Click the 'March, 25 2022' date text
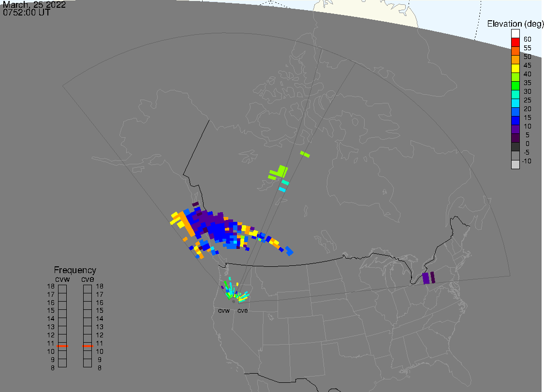 [x=34, y=4]
